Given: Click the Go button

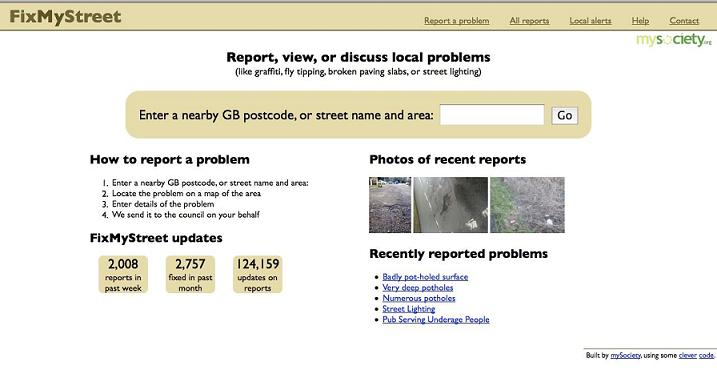Looking at the screenshot, I should (564, 115).
